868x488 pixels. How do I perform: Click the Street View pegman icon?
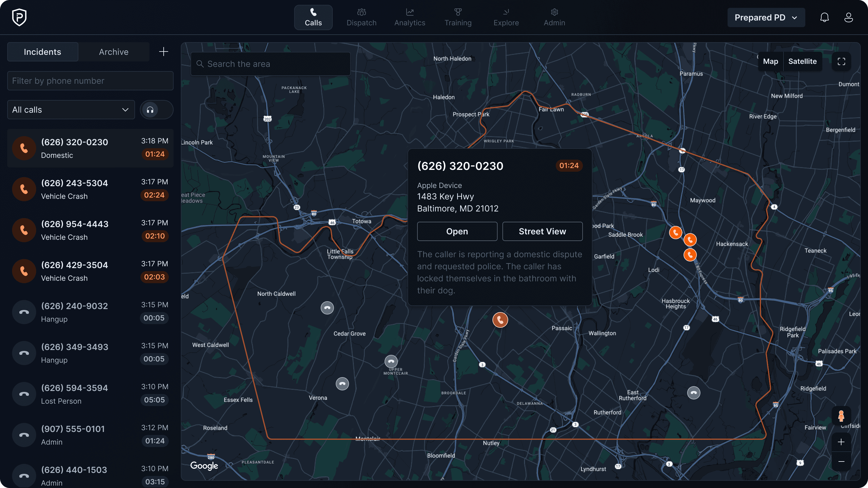click(841, 416)
